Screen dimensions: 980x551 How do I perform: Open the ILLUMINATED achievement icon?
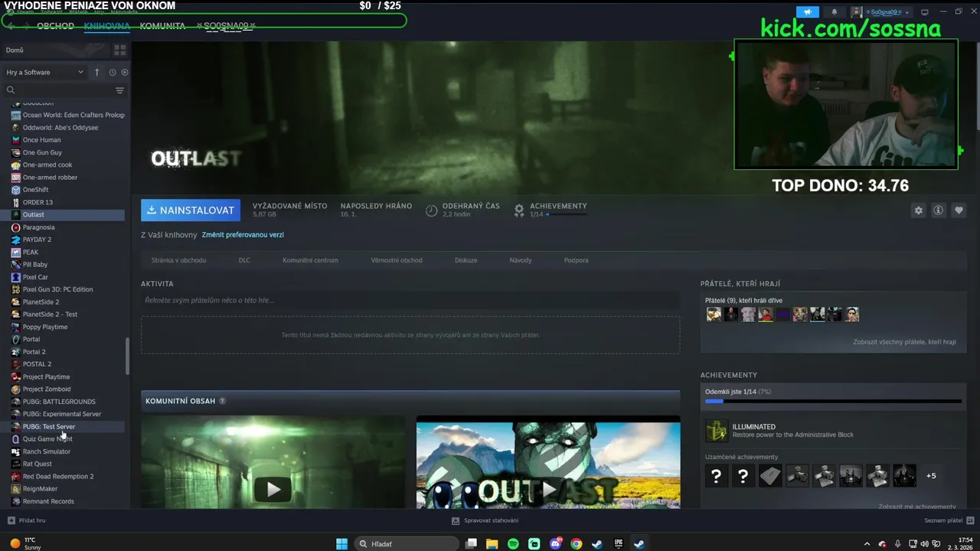(x=716, y=430)
